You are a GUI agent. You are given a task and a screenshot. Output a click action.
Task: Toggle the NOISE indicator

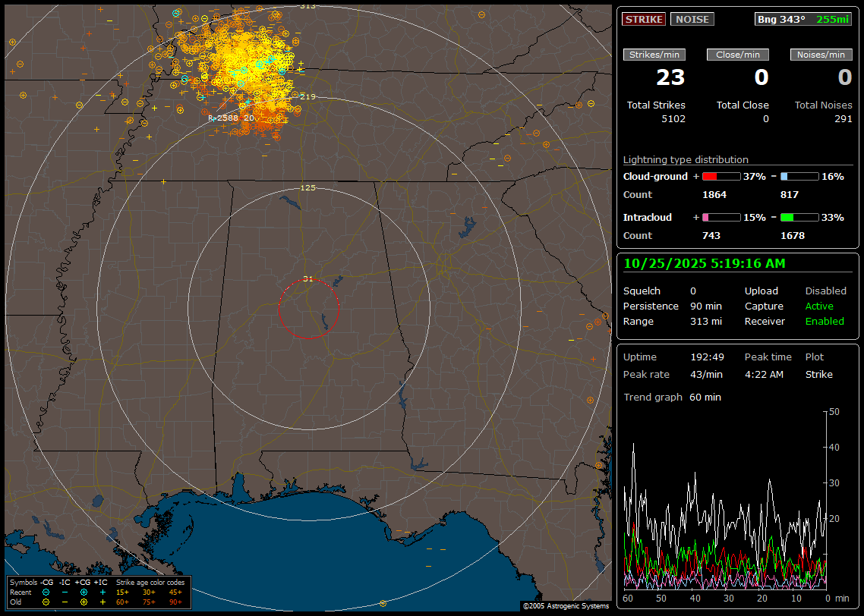tap(692, 19)
